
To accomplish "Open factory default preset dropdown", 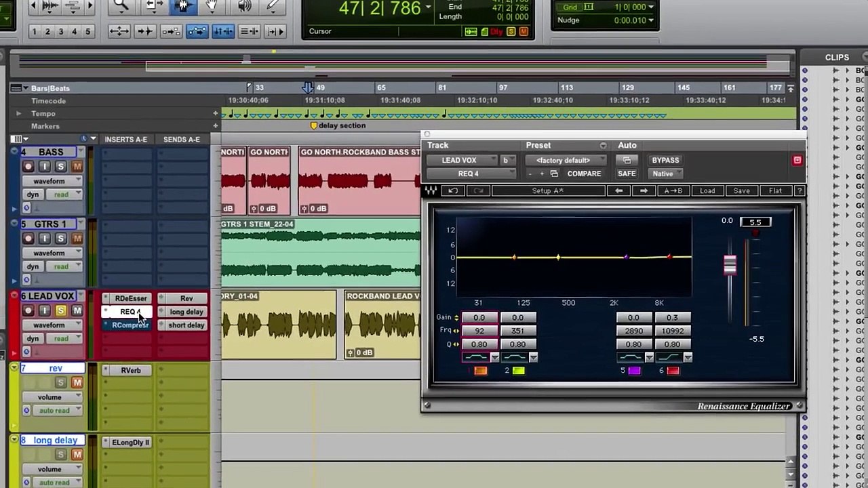I will pos(566,161).
